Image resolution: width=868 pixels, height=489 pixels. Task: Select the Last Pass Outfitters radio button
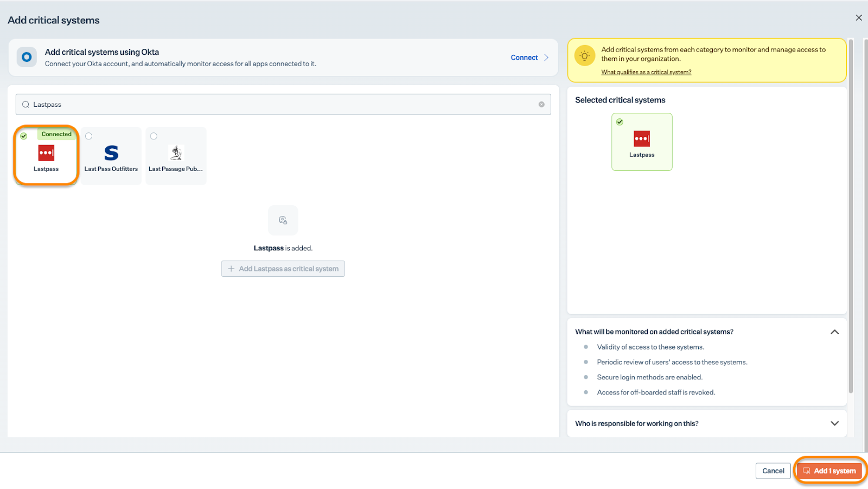[x=89, y=136]
